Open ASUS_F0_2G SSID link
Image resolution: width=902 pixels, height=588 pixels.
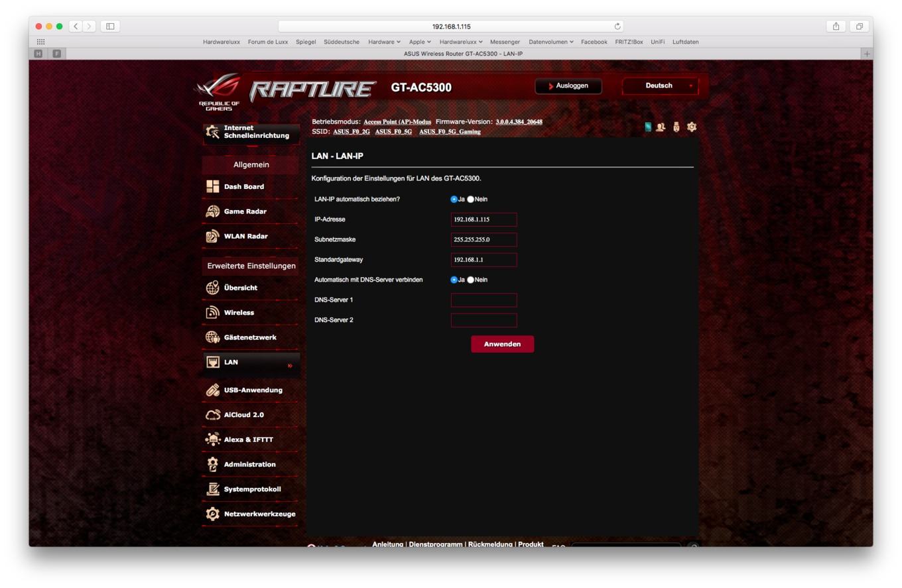[x=352, y=132]
